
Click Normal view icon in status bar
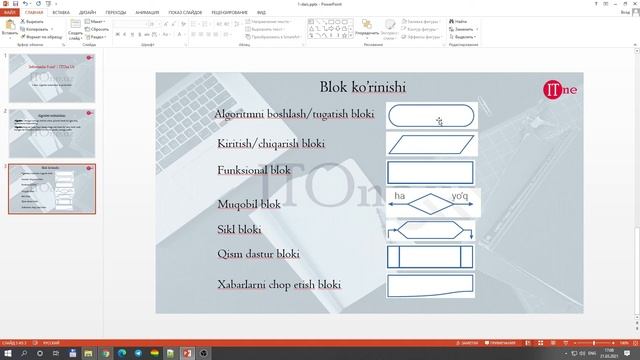point(528,343)
